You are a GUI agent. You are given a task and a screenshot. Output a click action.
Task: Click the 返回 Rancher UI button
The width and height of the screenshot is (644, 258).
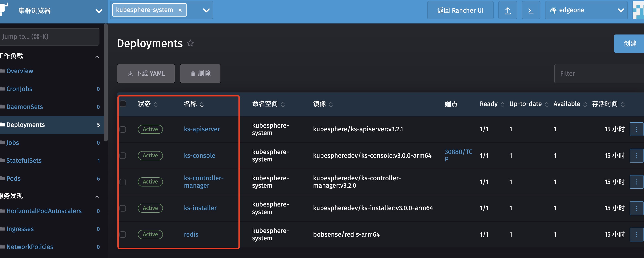pyautogui.click(x=460, y=10)
